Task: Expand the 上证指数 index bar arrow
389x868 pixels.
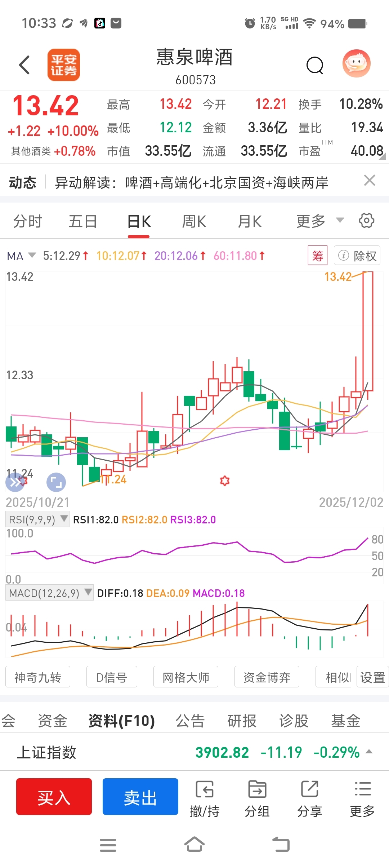Action: 369,752
